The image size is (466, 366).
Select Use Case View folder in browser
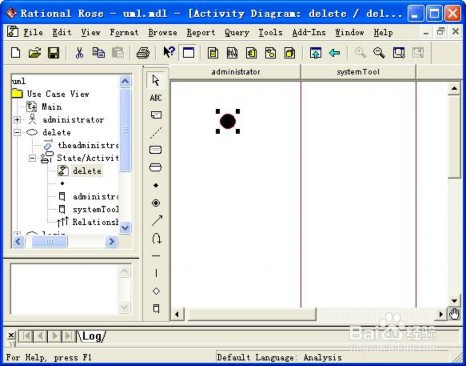(58, 94)
